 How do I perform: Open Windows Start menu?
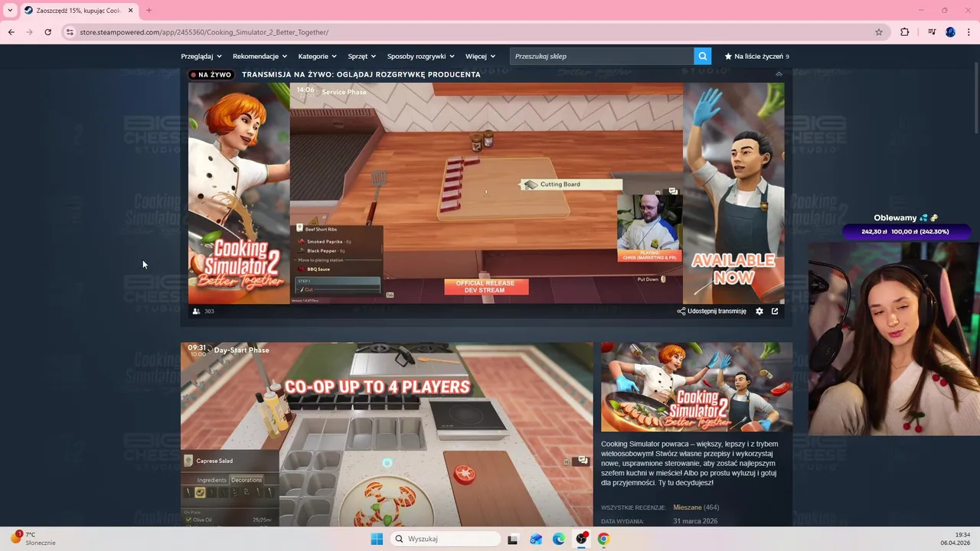pyautogui.click(x=377, y=539)
